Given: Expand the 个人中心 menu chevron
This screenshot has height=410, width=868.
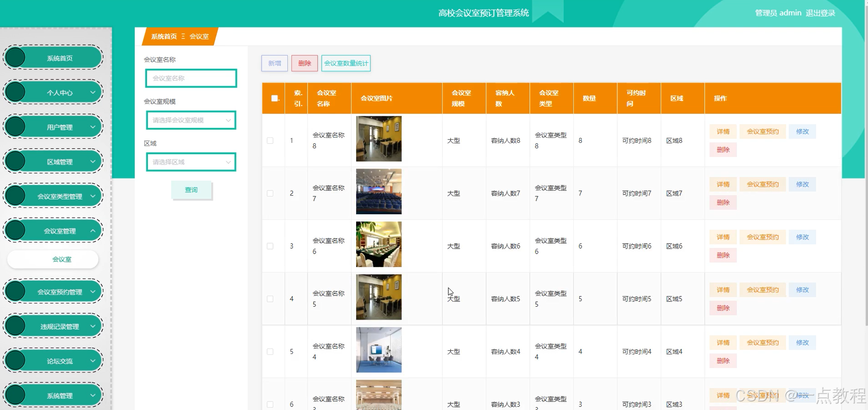Looking at the screenshot, I should pos(93,92).
